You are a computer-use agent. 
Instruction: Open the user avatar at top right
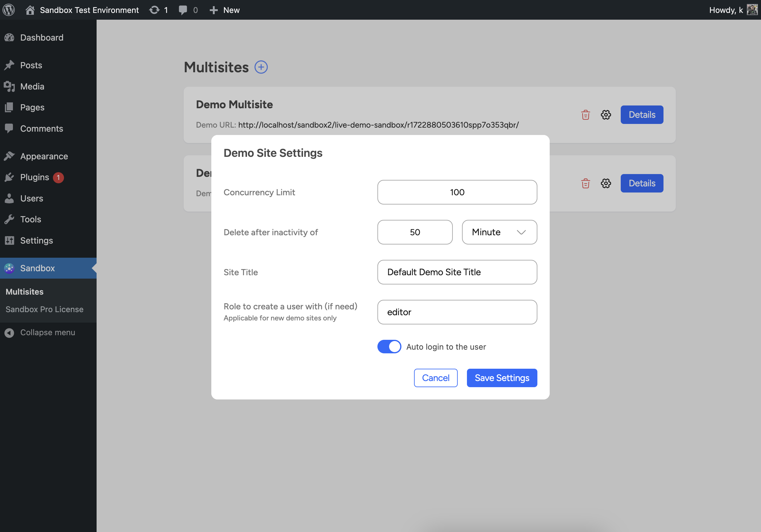pyautogui.click(x=752, y=10)
